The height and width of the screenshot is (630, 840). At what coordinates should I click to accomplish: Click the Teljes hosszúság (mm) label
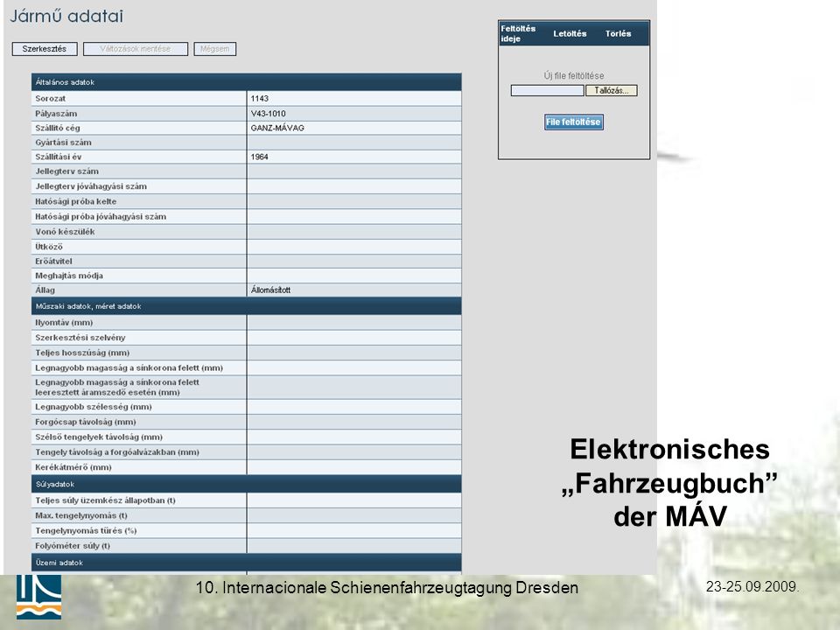[x=82, y=353]
